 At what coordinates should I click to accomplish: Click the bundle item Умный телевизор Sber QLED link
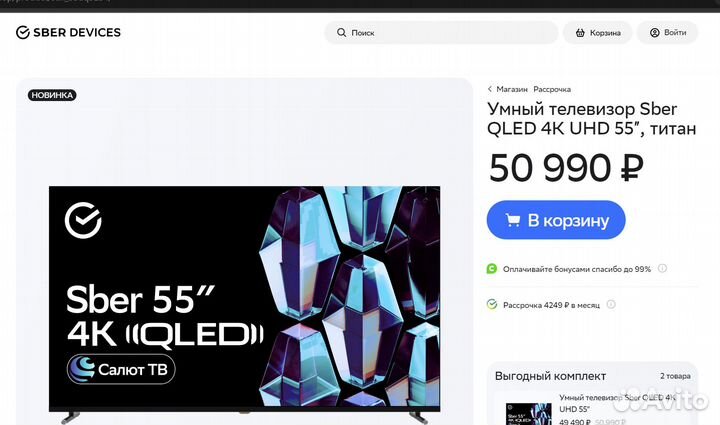click(x=617, y=403)
